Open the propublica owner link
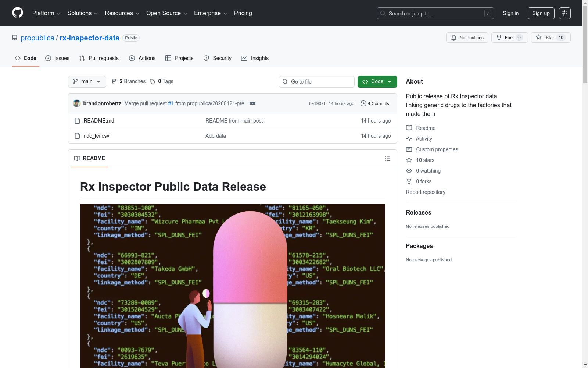 tap(37, 38)
